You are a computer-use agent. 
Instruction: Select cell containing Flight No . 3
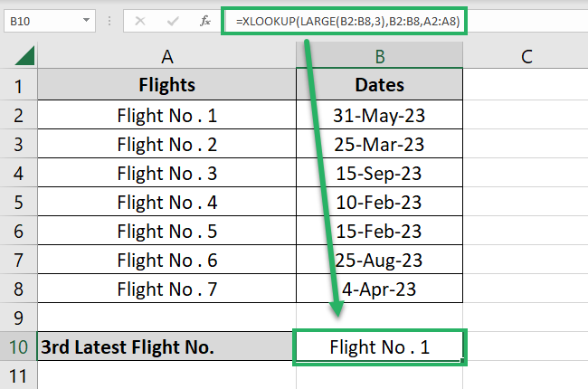pos(167,174)
